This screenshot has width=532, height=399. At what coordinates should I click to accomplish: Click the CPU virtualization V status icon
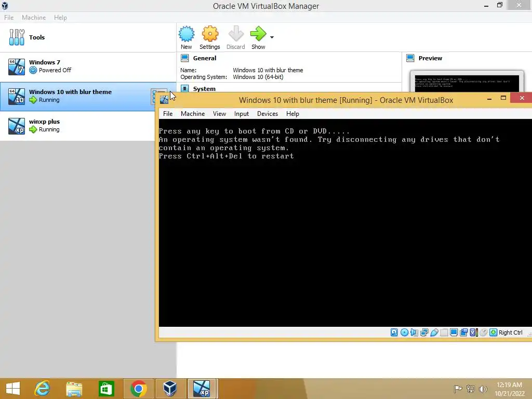click(474, 332)
